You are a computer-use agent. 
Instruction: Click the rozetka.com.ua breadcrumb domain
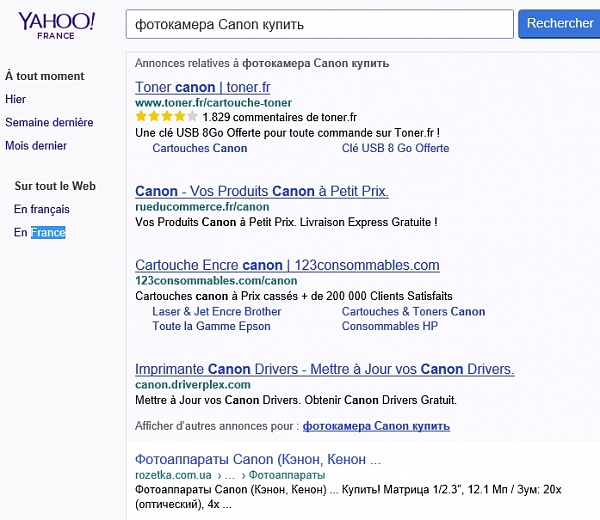click(173, 475)
